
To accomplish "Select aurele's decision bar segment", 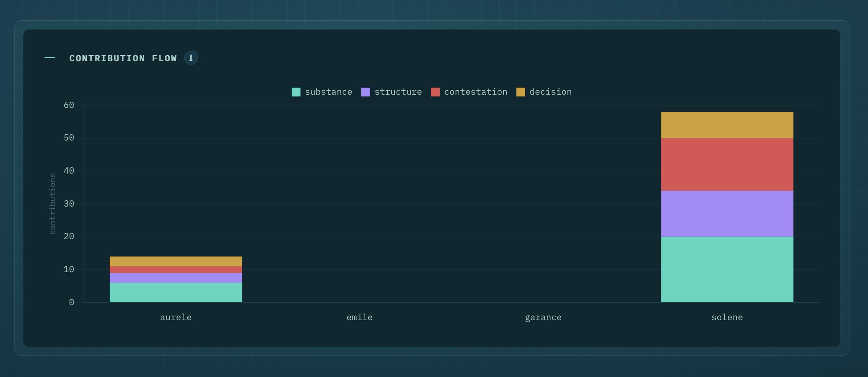I will (x=176, y=261).
